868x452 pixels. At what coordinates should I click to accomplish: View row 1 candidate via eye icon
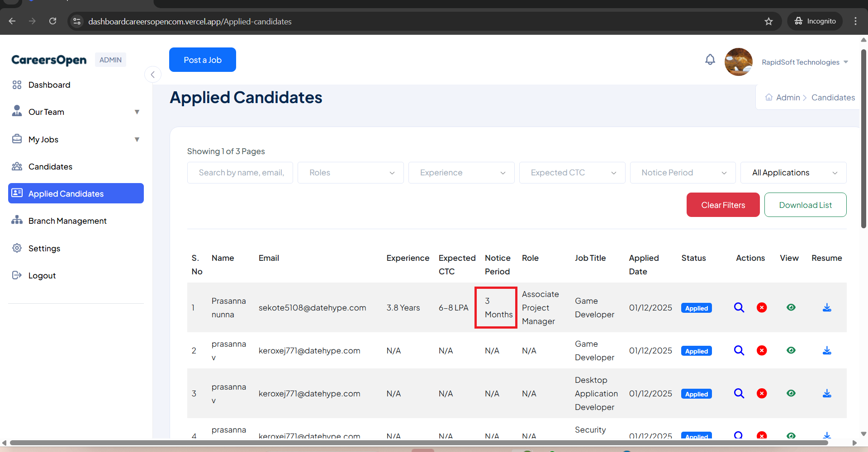pyautogui.click(x=791, y=308)
